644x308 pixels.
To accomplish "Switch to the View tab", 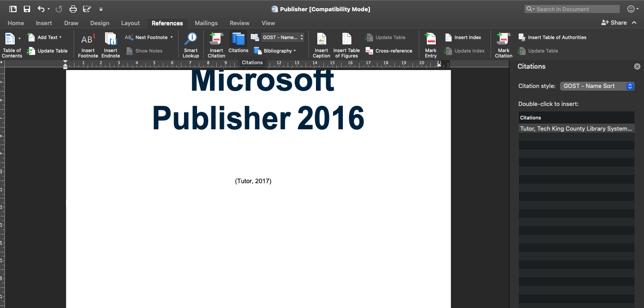I will pyautogui.click(x=268, y=23).
